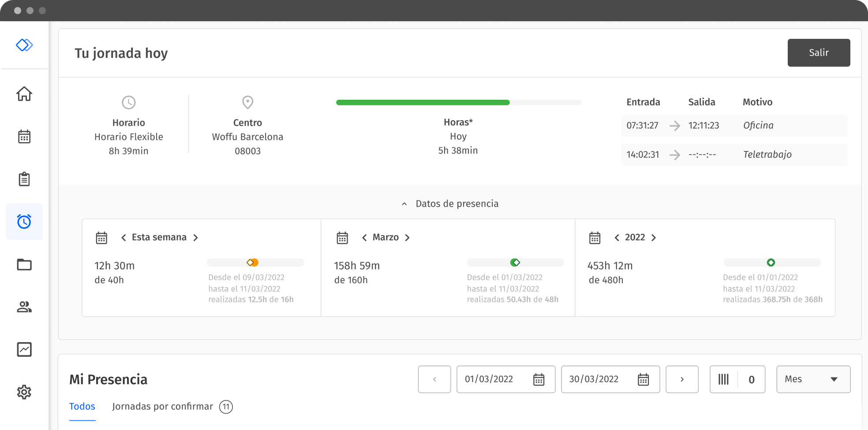Click the 30/03/2022 end date field

(x=594, y=379)
